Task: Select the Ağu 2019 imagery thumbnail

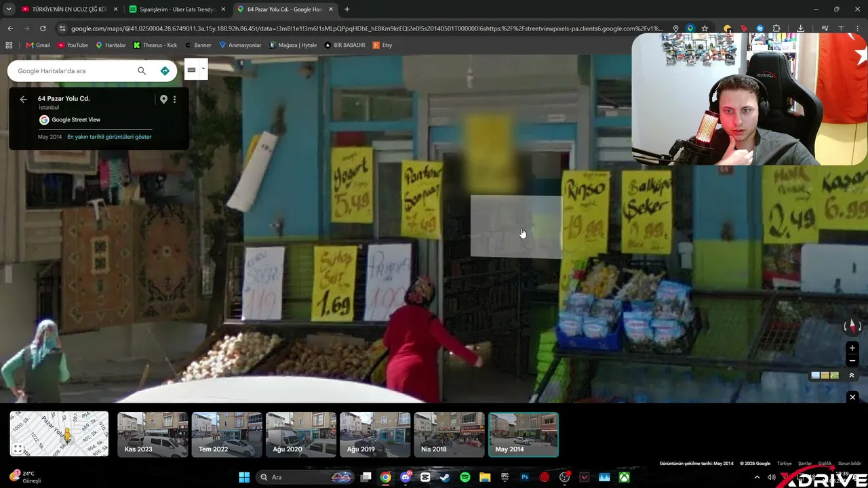Action: coord(375,434)
